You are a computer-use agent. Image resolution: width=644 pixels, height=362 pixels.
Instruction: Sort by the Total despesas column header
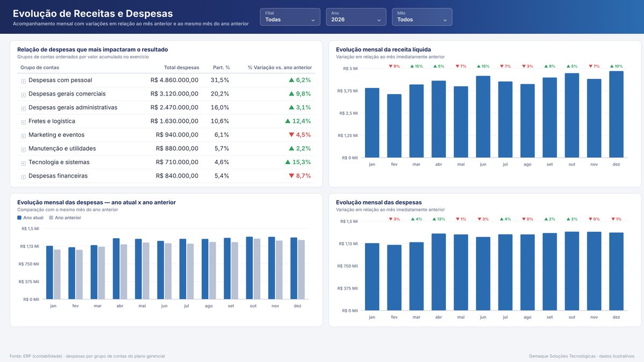tap(181, 68)
